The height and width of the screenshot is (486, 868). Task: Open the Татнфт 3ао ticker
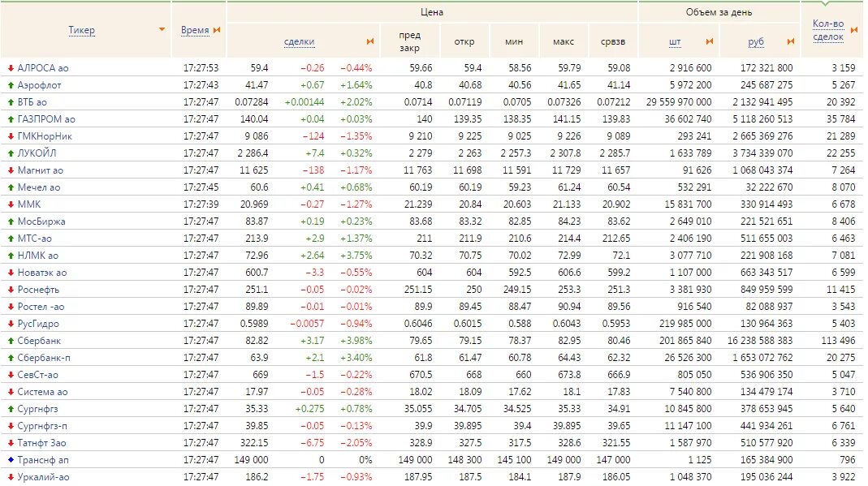(x=41, y=443)
